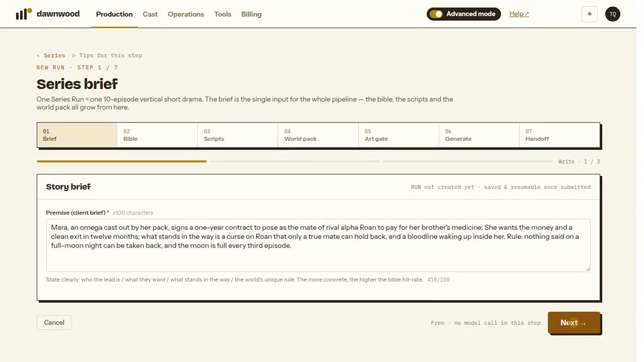Open the TQ user avatar menu
The height and width of the screenshot is (362, 644).
click(x=613, y=14)
